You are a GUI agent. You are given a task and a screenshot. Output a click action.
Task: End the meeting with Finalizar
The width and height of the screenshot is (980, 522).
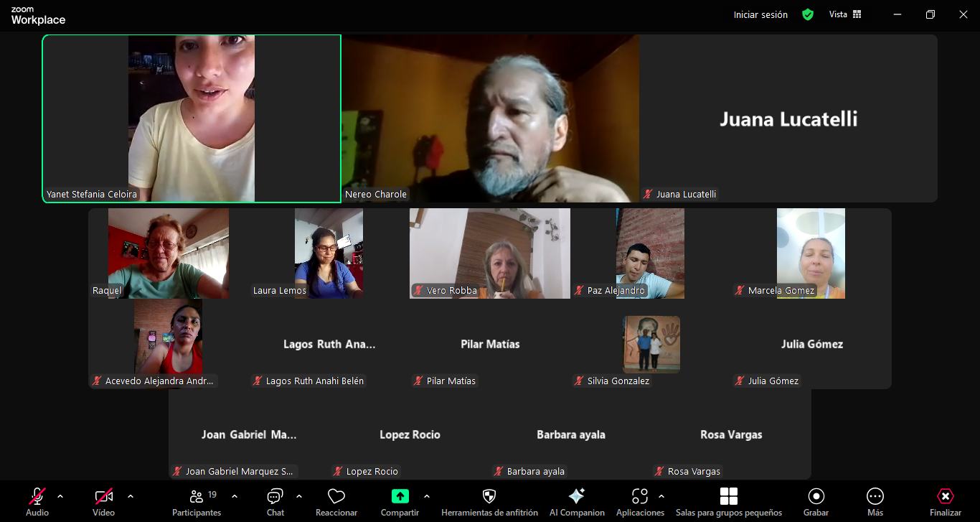coord(945,501)
